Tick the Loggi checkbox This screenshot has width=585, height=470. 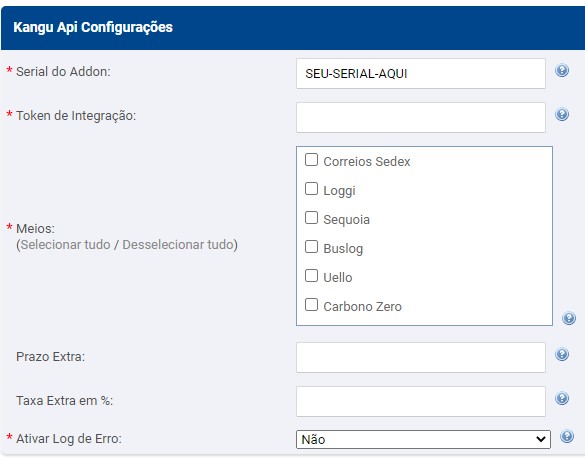pos(312,189)
